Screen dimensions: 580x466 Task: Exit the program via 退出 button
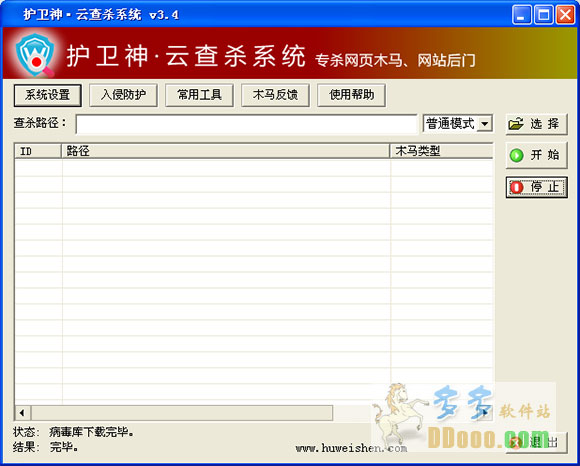(x=536, y=442)
